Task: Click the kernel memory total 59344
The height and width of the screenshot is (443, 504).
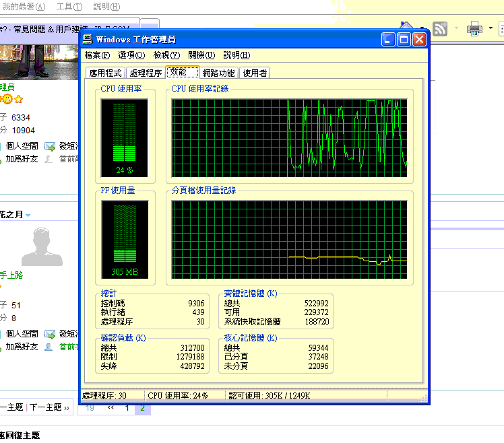Action: pos(318,348)
